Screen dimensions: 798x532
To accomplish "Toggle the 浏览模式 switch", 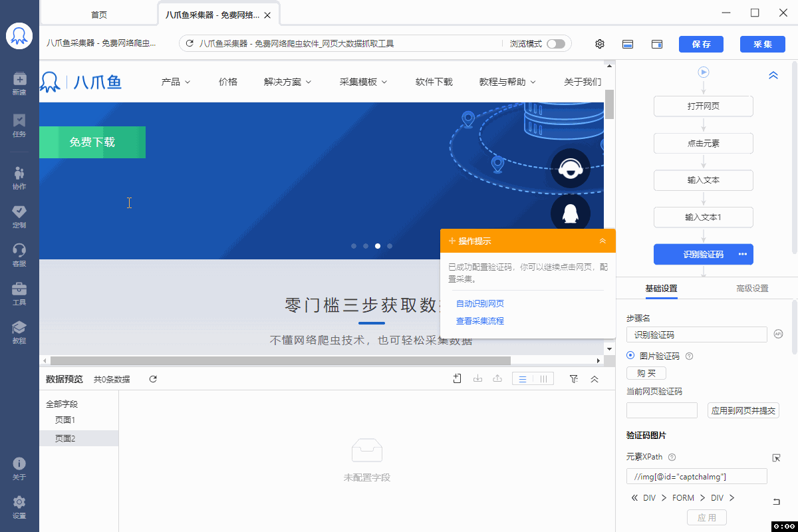I will pyautogui.click(x=556, y=44).
